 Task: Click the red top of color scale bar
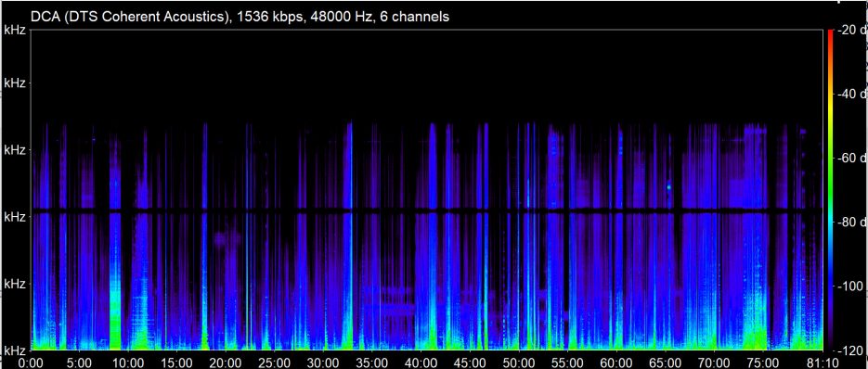tap(830, 34)
